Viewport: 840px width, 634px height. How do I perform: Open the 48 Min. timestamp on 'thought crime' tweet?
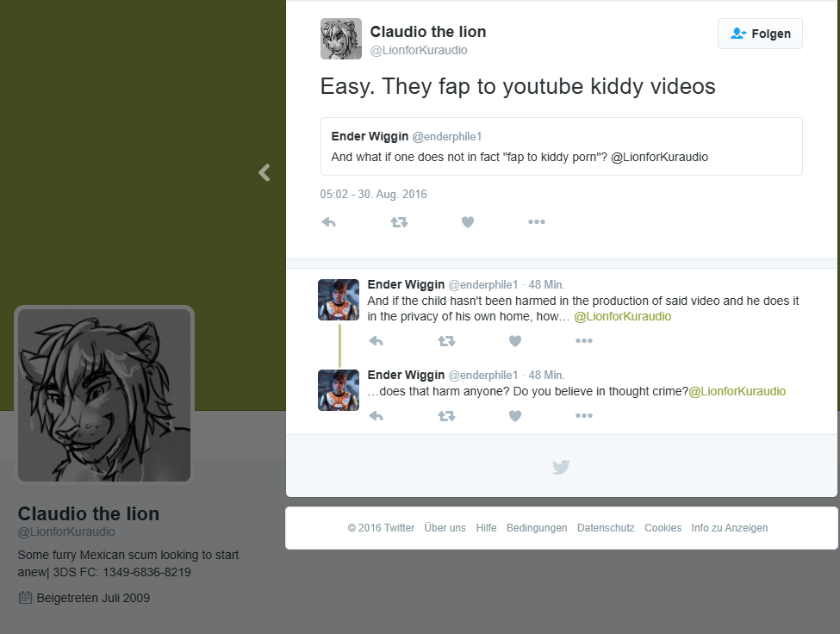tap(546, 376)
